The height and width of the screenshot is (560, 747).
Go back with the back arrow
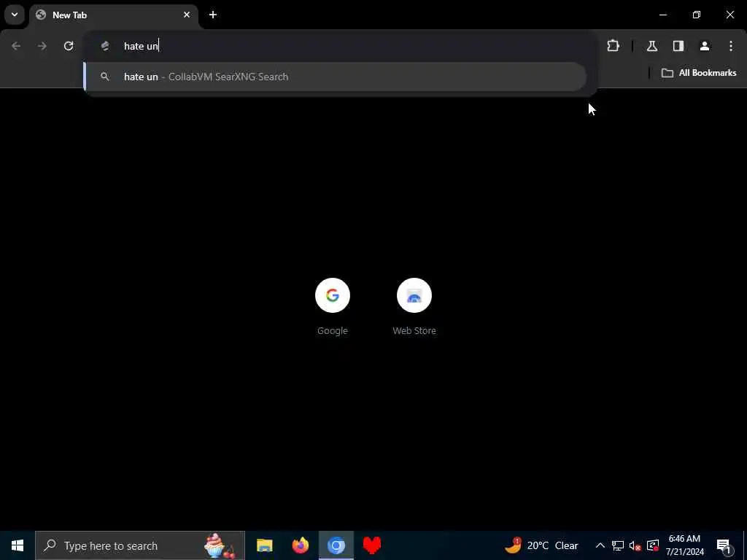16,46
